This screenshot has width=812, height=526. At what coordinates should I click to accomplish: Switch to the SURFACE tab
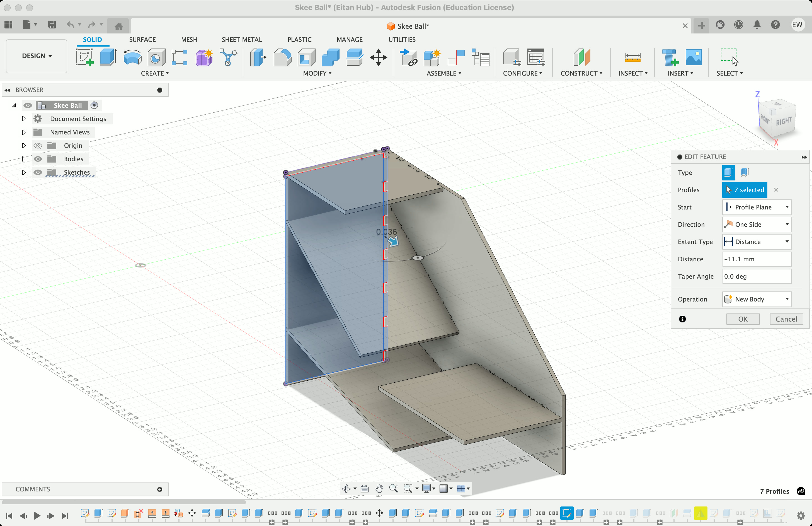(x=142, y=40)
